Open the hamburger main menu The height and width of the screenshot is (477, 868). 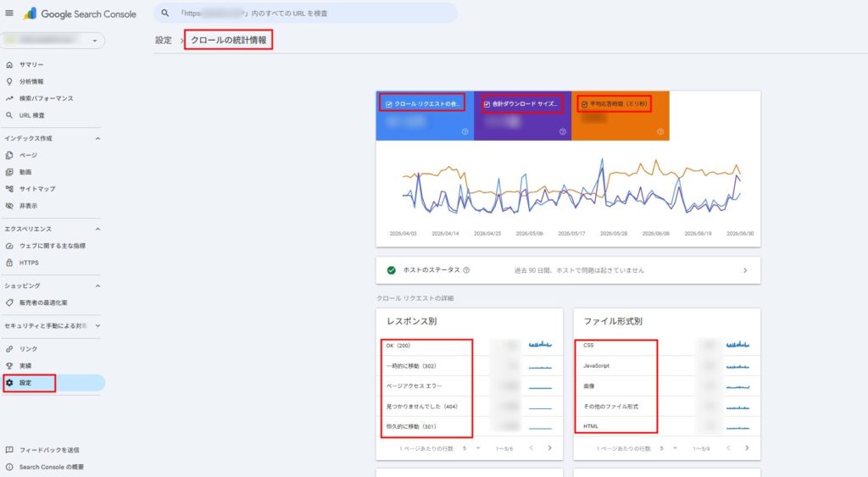(x=9, y=13)
